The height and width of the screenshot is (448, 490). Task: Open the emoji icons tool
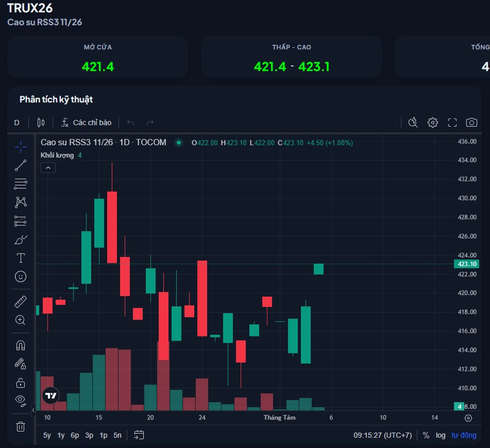point(21,276)
